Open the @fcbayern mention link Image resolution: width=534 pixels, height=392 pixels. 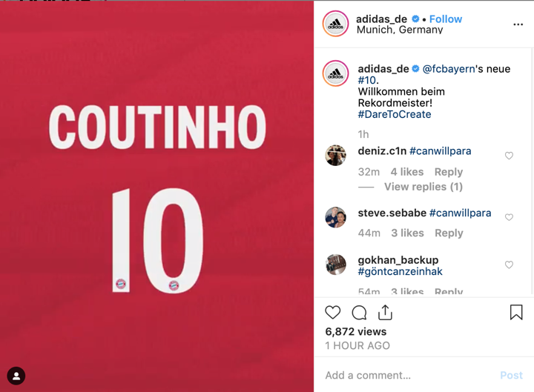tap(449, 69)
